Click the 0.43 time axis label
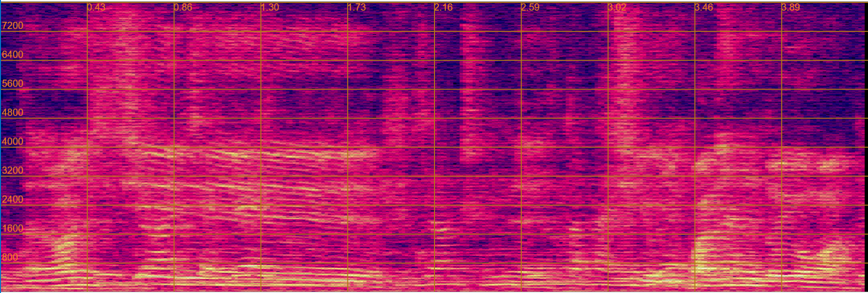 pos(96,7)
